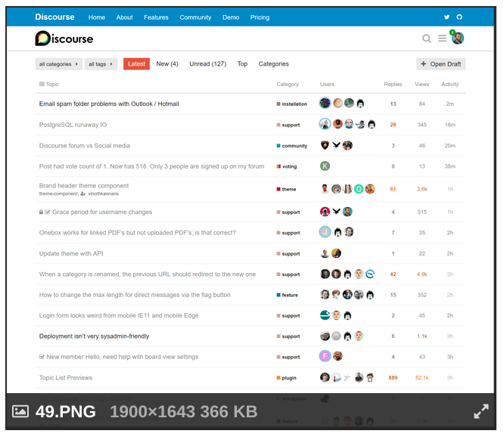Open Community in the blue navigation bar

click(195, 17)
